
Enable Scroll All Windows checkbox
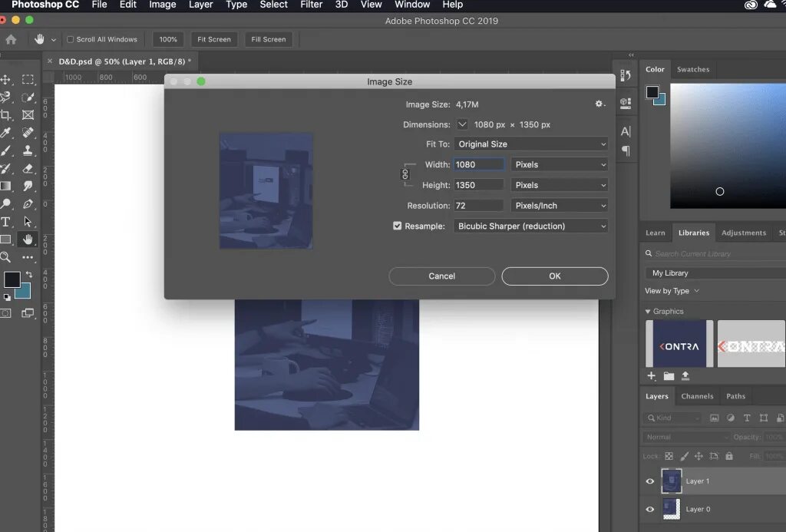[x=70, y=39]
